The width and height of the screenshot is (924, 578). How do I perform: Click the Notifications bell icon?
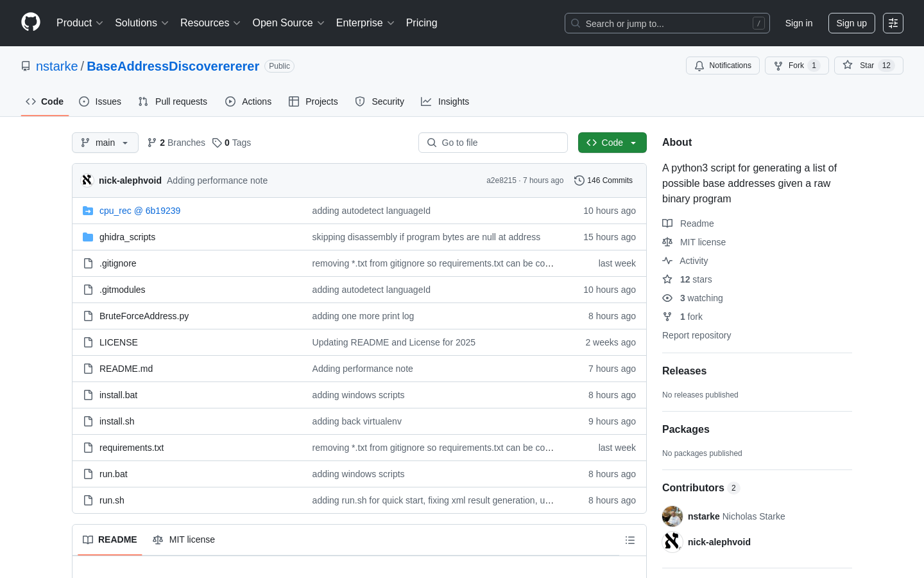click(x=699, y=66)
